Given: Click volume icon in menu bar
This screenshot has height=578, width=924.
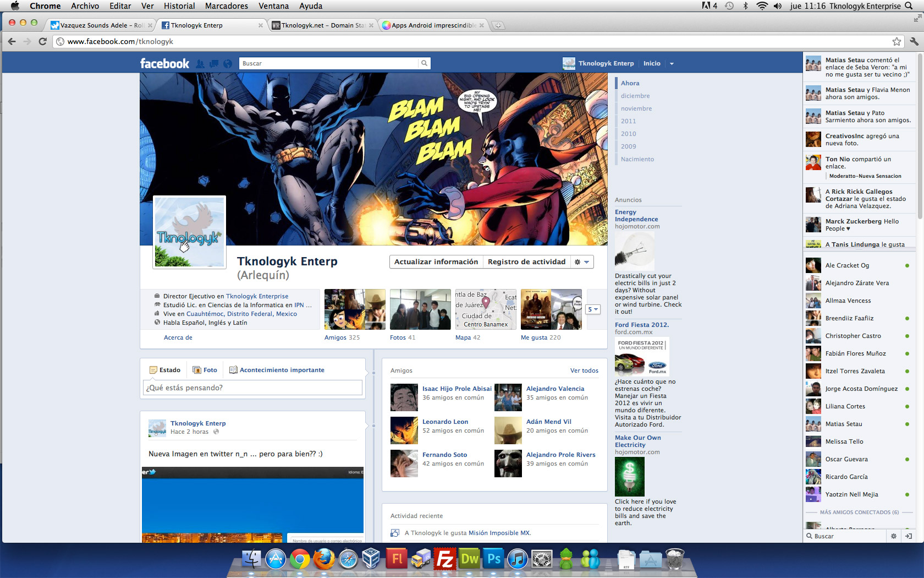Looking at the screenshot, I should [778, 6].
